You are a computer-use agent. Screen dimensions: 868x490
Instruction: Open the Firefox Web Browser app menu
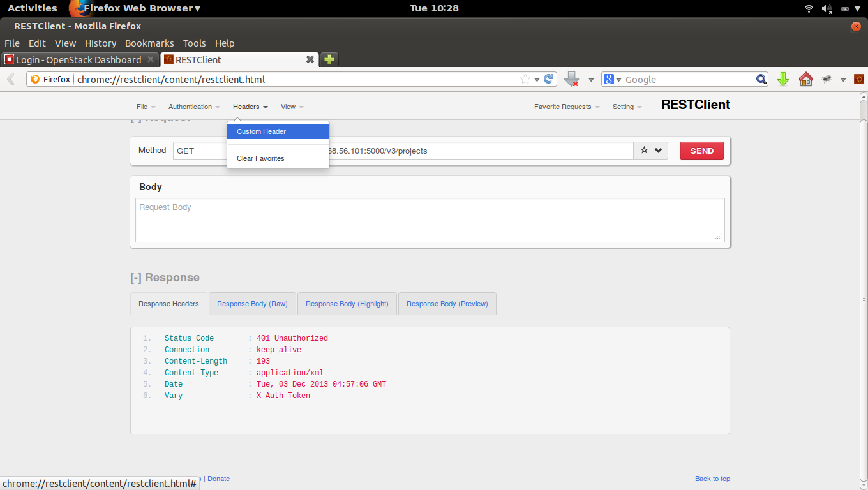pos(135,8)
